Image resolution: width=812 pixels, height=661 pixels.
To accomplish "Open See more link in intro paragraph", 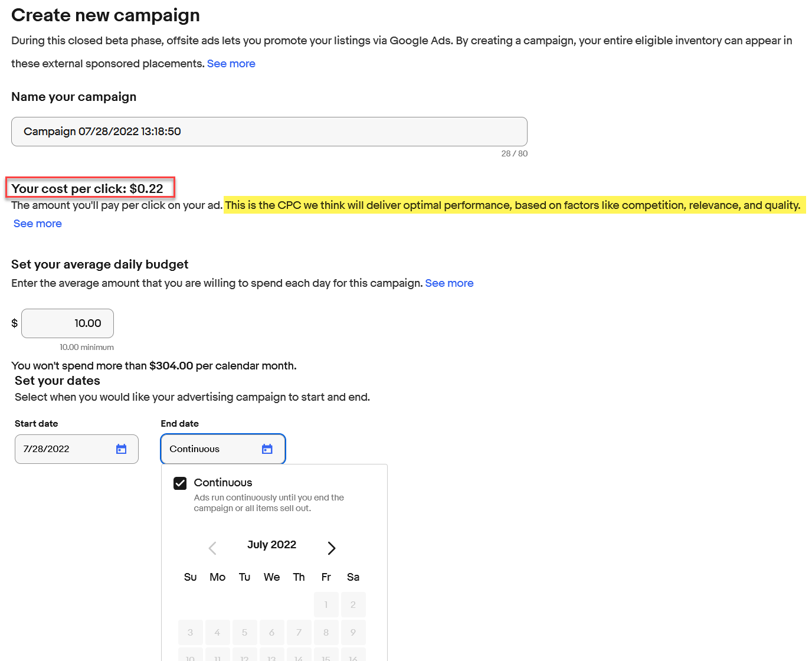I will tap(231, 64).
